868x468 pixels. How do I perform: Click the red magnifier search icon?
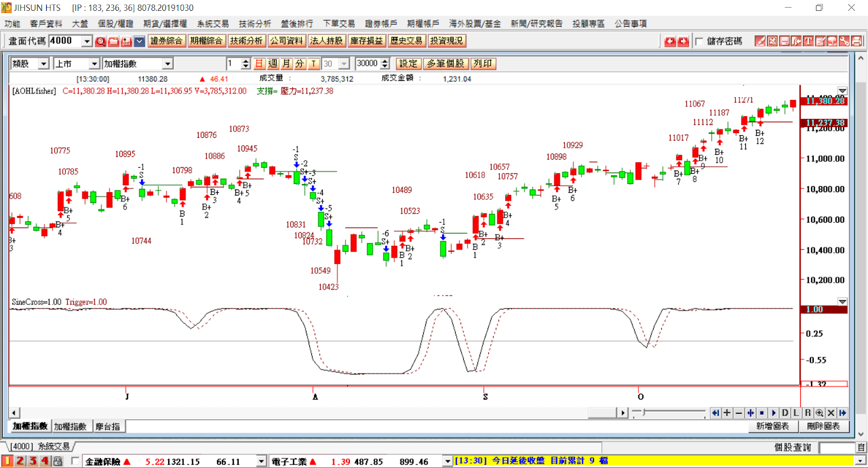(100, 41)
